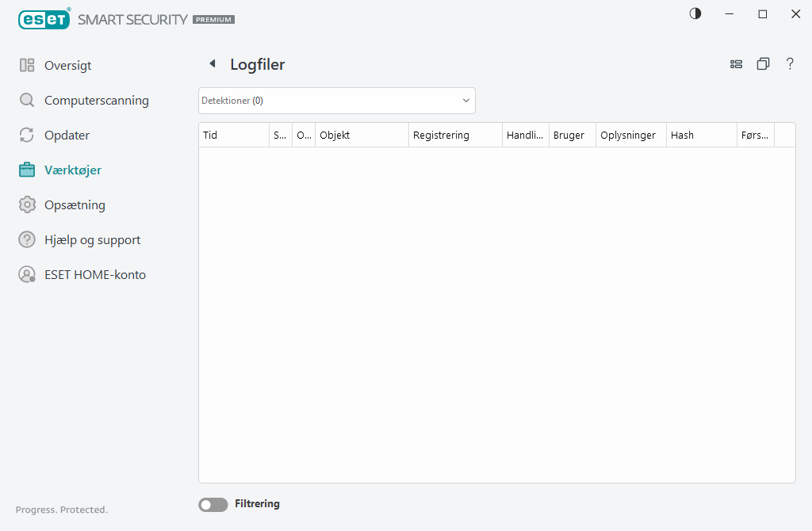Click the log list-view icon near top right
The width and height of the screenshot is (812, 531).
point(736,63)
